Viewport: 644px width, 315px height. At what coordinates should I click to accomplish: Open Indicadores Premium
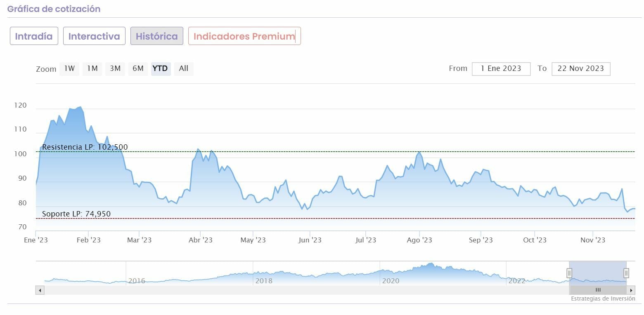[x=244, y=36]
